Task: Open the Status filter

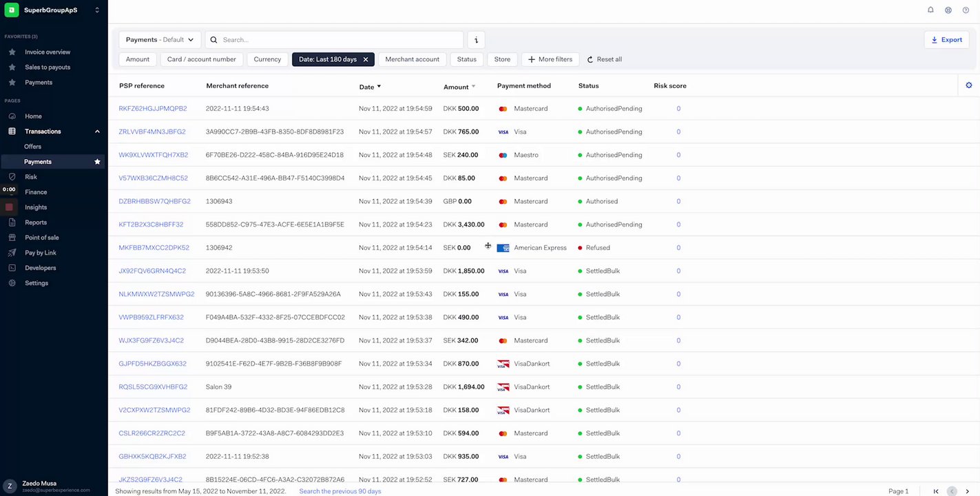Action: pyautogui.click(x=467, y=60)
